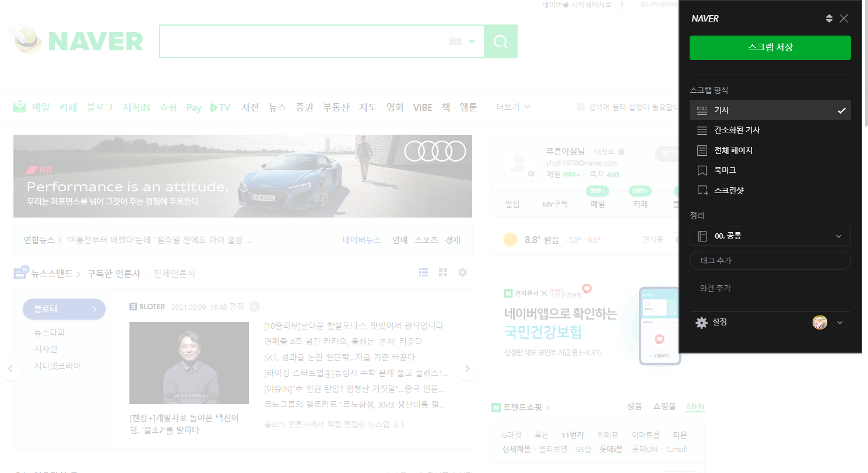Open 메일 from the navigation bar
This screenshot has height=473, width=868.
tap(41, 107)
